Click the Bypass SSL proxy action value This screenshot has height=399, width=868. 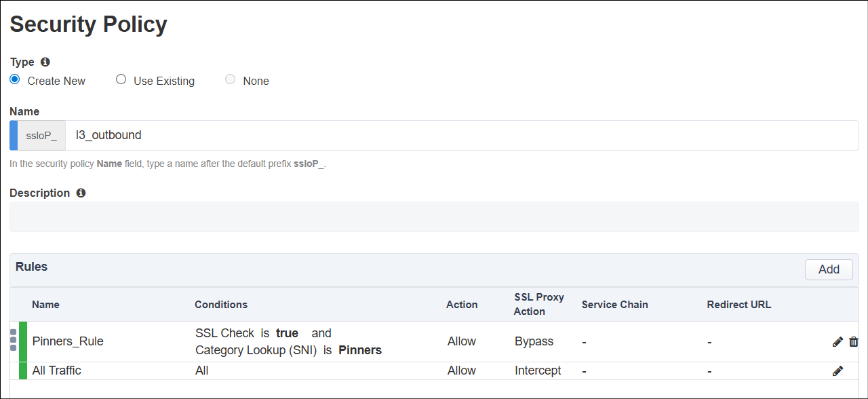(x=534, y=341)
